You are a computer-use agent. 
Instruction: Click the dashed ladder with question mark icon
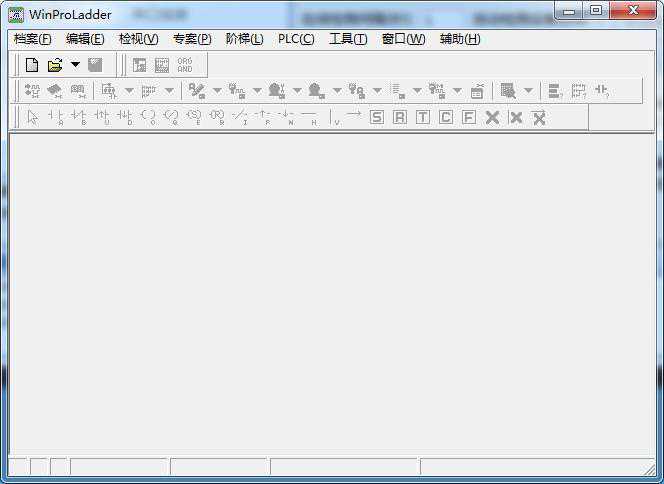coord(578,91)
